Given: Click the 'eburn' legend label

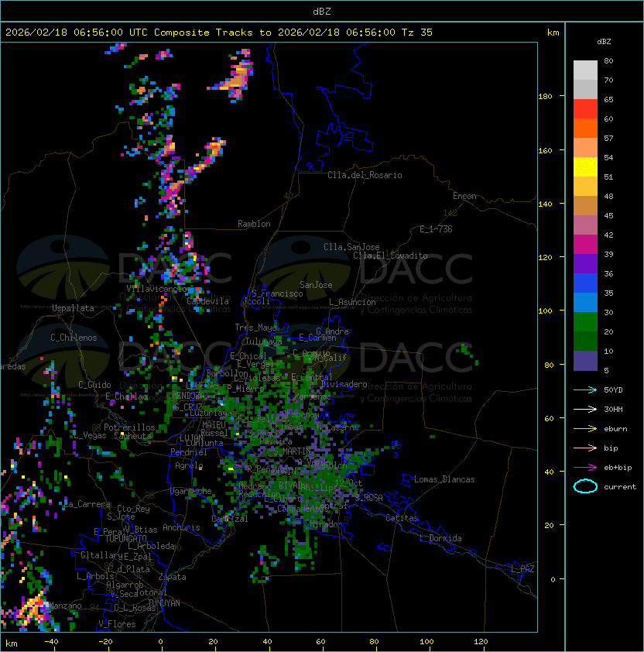Looking at the screenshot, I should coord(615,429).
